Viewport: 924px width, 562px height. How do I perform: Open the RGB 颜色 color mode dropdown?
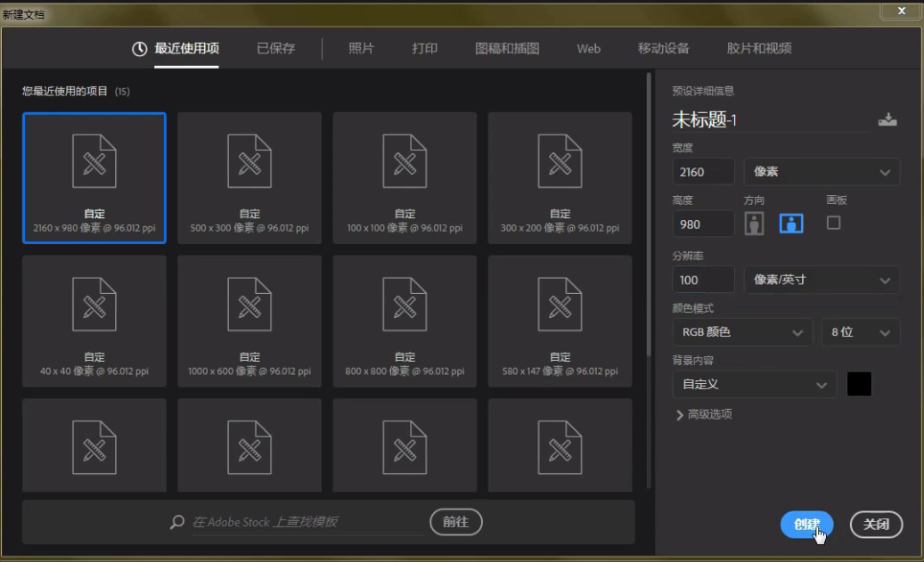point(742,331)
